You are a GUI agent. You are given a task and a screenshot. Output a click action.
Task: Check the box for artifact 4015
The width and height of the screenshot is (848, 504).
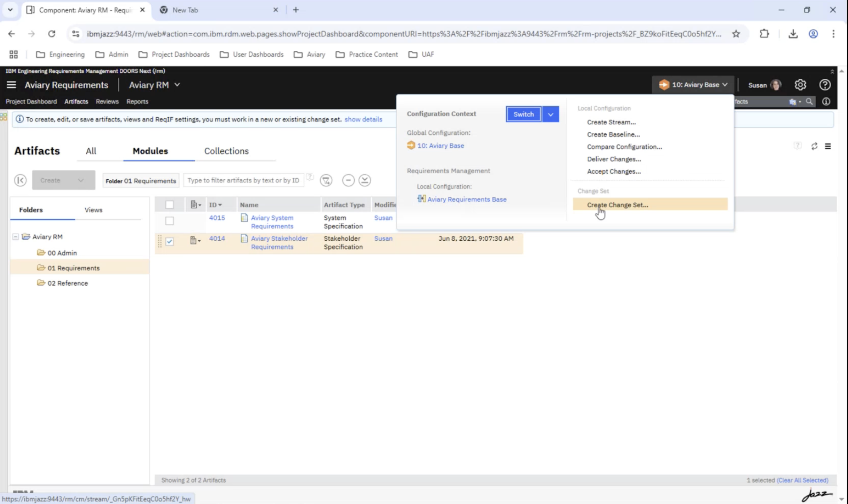(x=169, y=221)
